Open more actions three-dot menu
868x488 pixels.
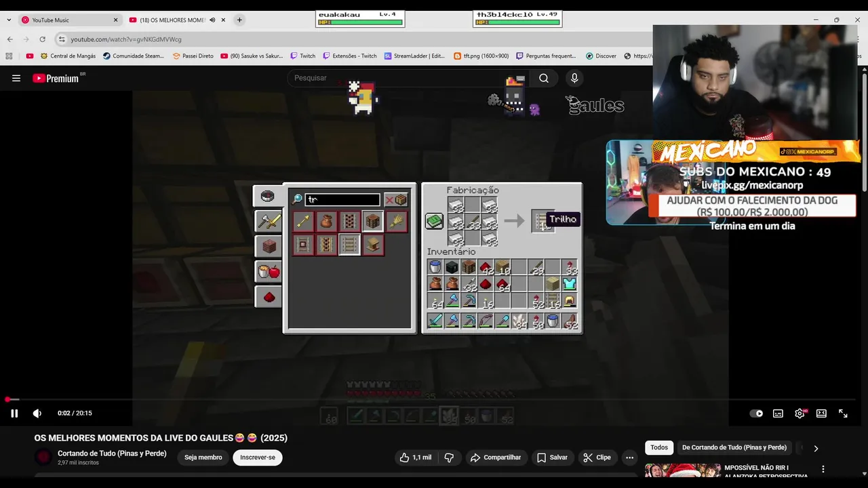[x=629, y=457]
